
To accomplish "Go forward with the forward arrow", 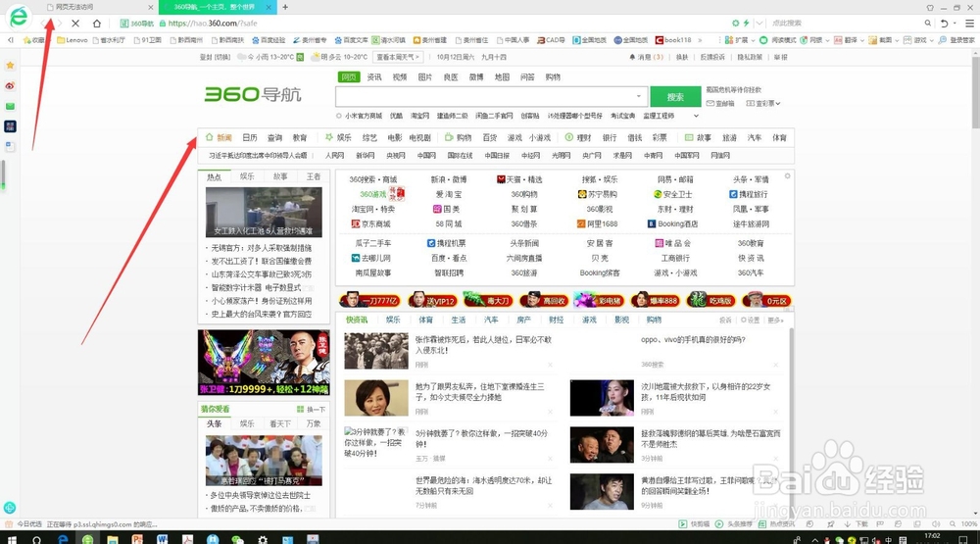I will (x=59, y=24).
